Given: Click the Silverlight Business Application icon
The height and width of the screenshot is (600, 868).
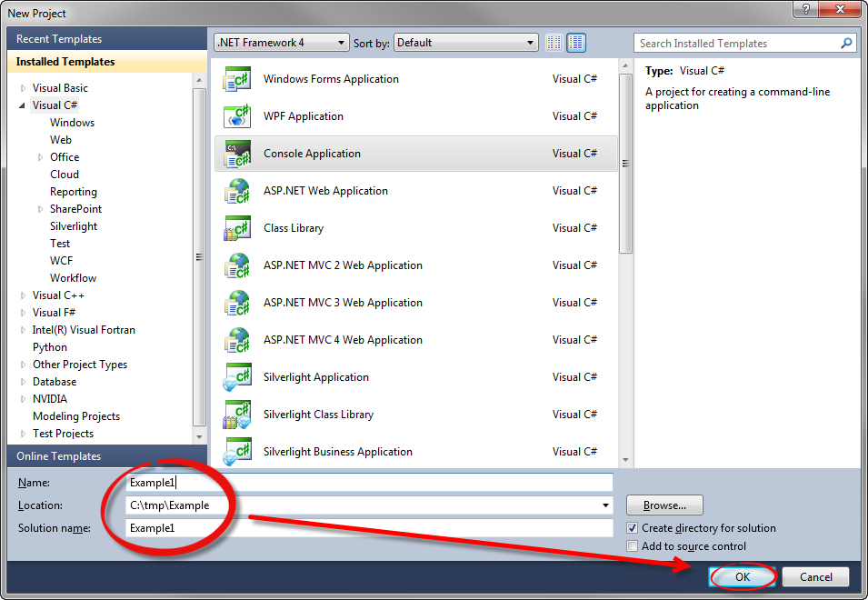Looking at the screenshot, I should click(x=237, y=452).
